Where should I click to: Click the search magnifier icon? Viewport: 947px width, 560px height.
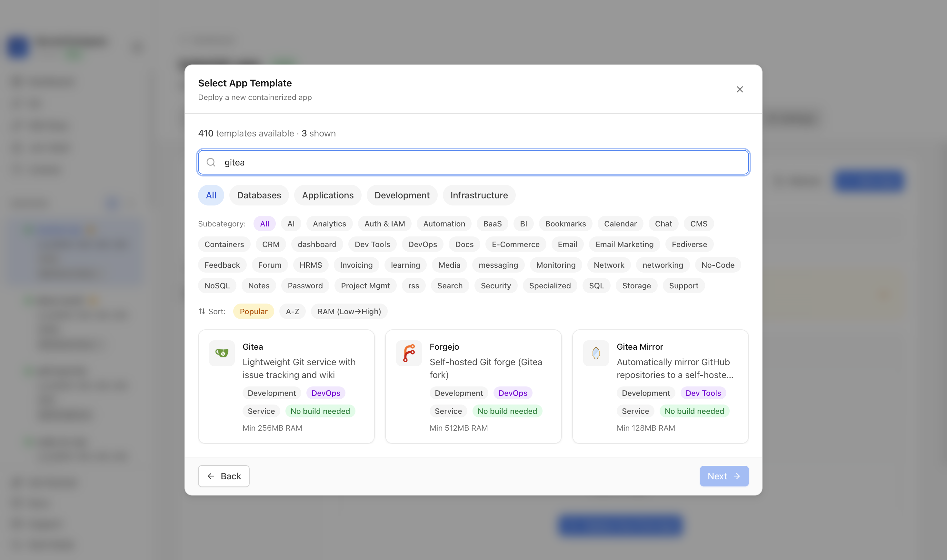pos(211,162)
